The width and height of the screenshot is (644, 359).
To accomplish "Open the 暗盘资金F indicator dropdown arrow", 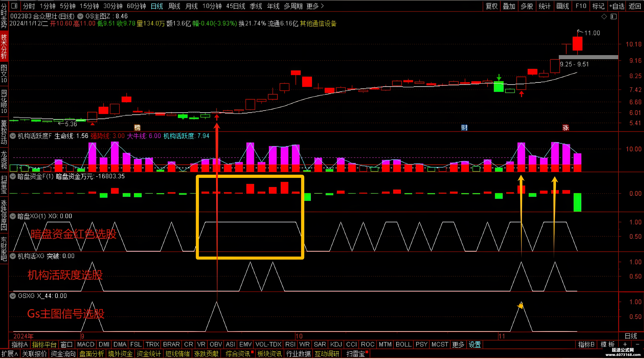I will [12, 176].
